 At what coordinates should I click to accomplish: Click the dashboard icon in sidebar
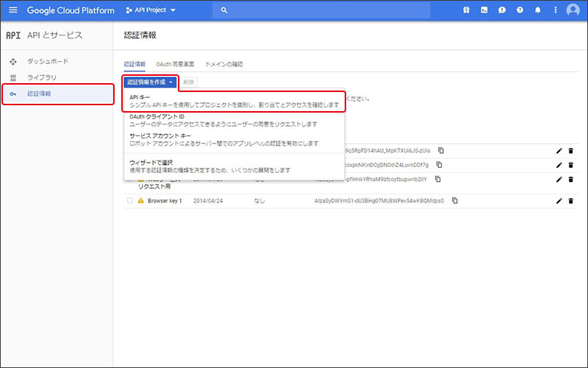coord(13,62)
